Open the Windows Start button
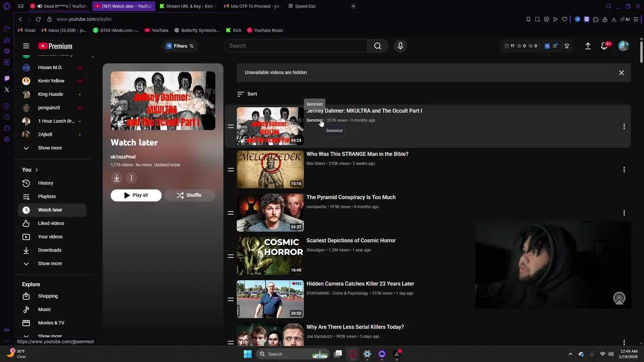 [248, 354]
